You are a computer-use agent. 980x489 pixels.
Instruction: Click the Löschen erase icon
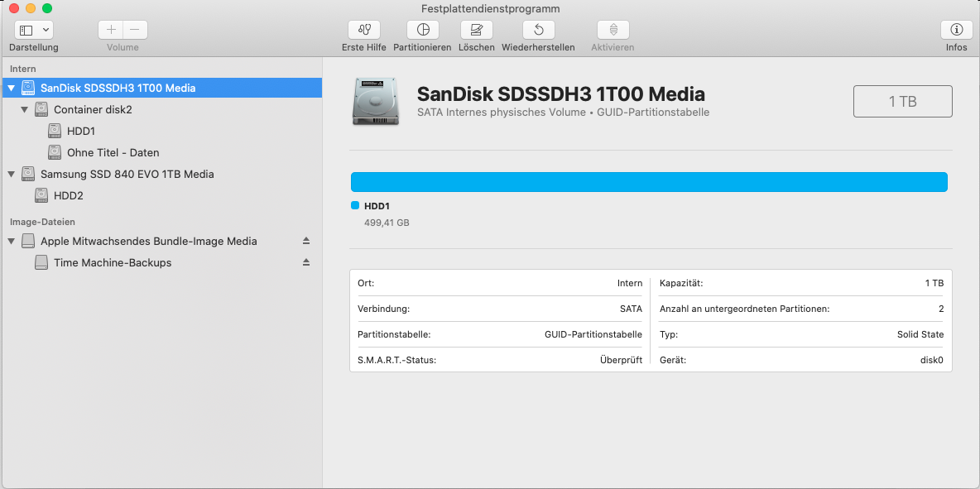pyautogui.click(x=476, y=30)
